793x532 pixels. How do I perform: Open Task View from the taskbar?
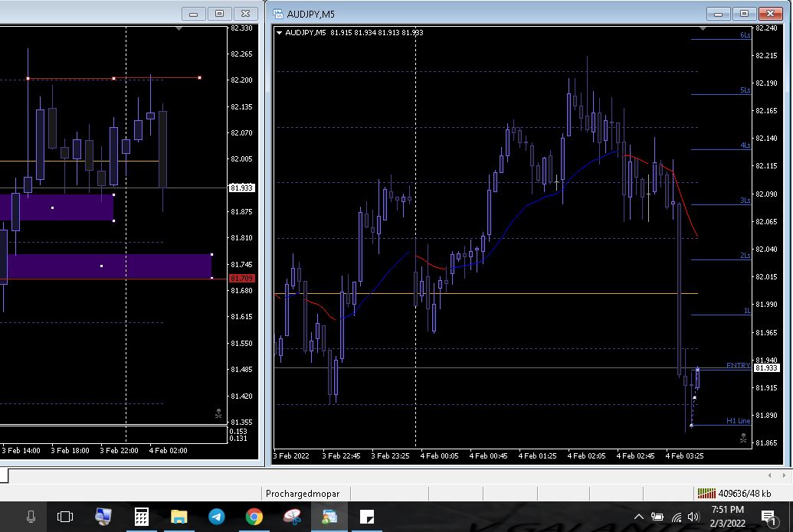(65, 517)
